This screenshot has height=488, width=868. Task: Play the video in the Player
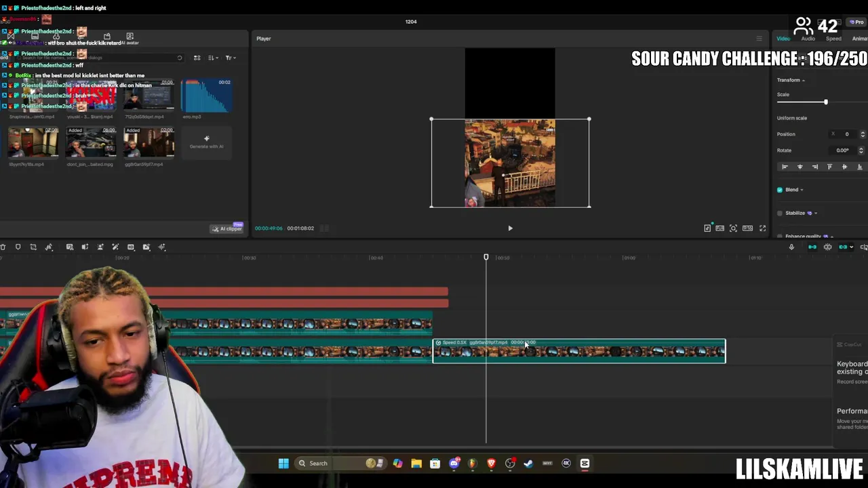coord(510,228)
